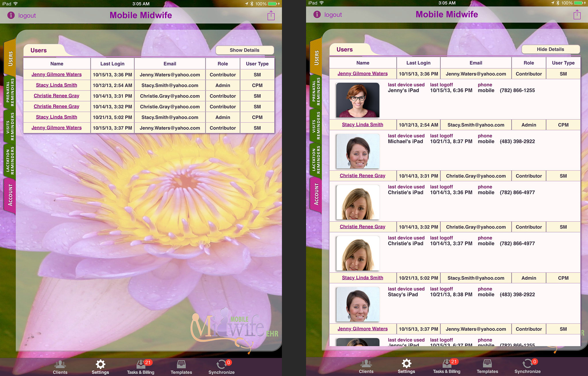Click Email column header on right iPad screen
Viewport: 588px width, 376px height.
(x=476, y=63)
